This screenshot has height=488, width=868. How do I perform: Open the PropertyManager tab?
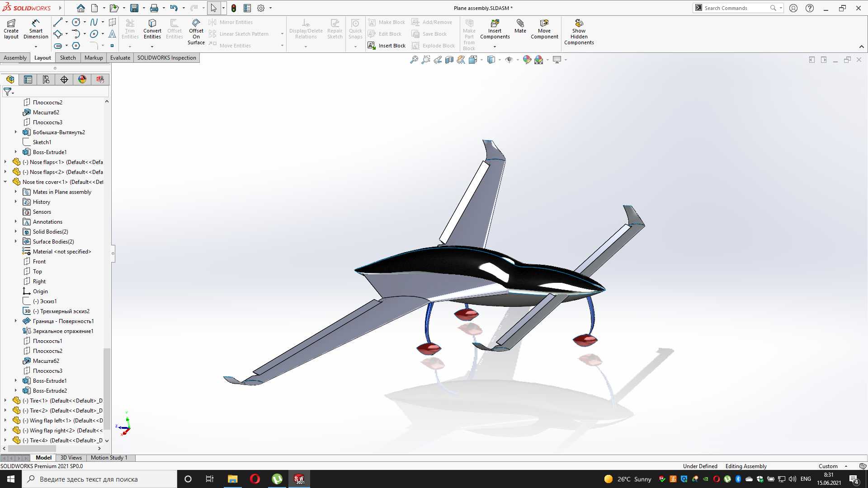[28, 80]
